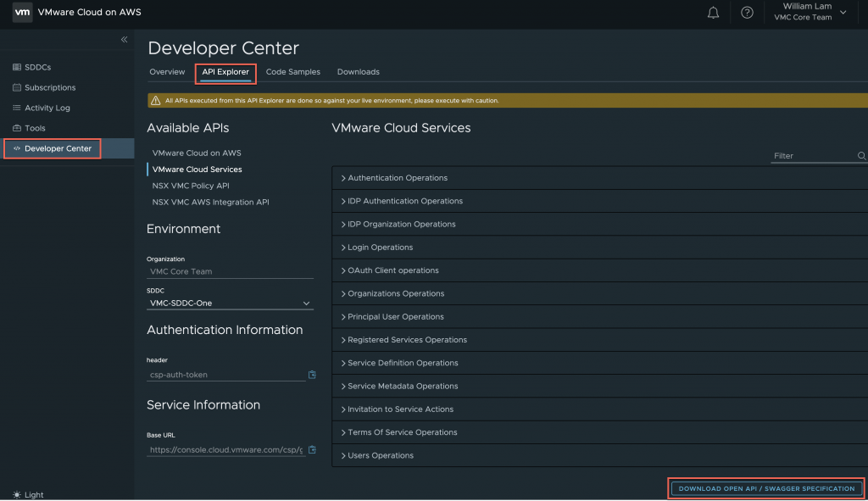Screen dimensions: 868x501
Task: Expand Users Operations section
Action: tap(380, 455)
